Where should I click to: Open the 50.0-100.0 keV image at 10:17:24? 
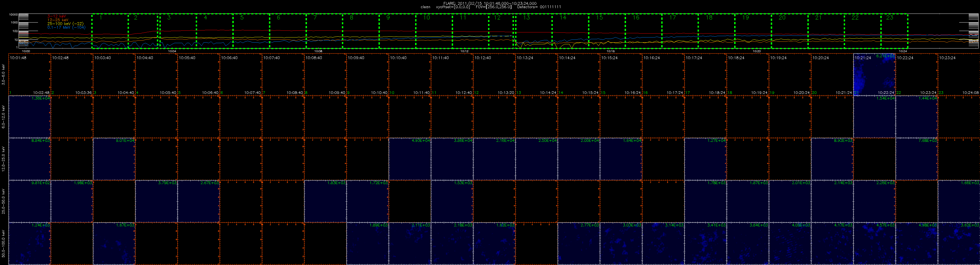705,244
